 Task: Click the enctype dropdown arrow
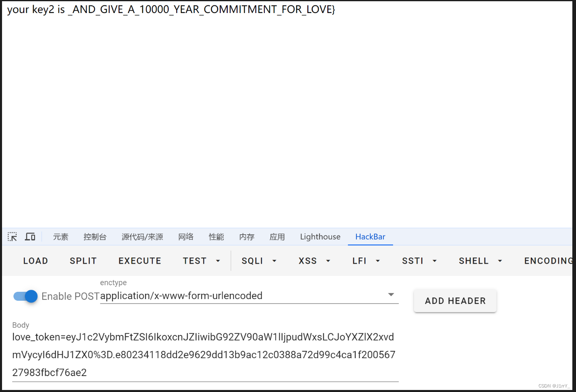click(391, 294)
